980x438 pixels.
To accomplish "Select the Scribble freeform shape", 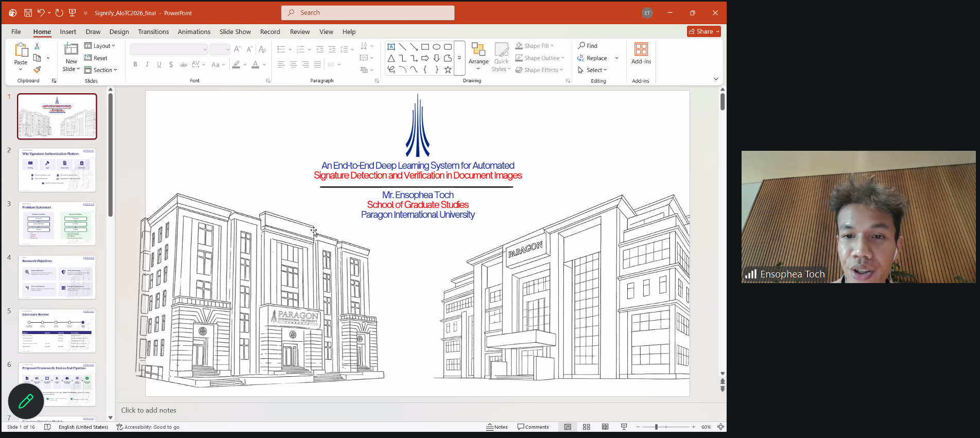I will point(391,69).
